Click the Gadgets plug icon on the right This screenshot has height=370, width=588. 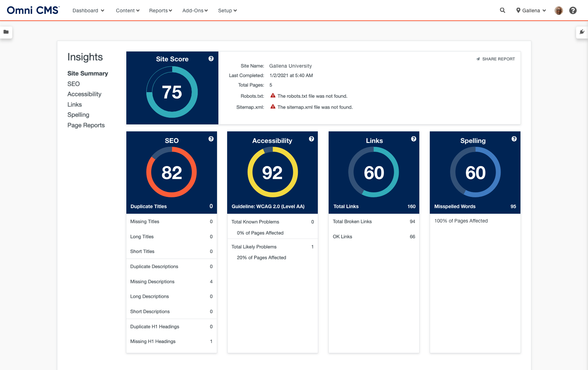pos(582,32)
